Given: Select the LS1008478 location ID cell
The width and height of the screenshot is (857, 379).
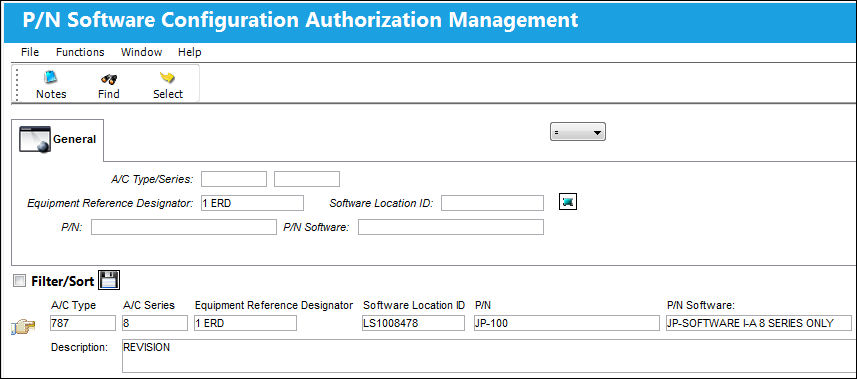Looking at the screenshot, I should coord(413,323).
